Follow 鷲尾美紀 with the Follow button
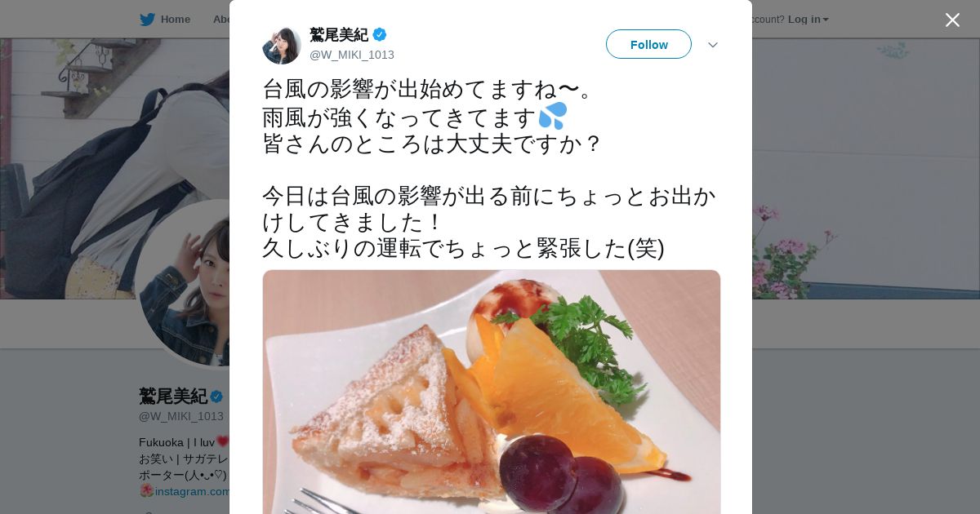The height and width of the screenshot is (514, 980). point(648,44)
